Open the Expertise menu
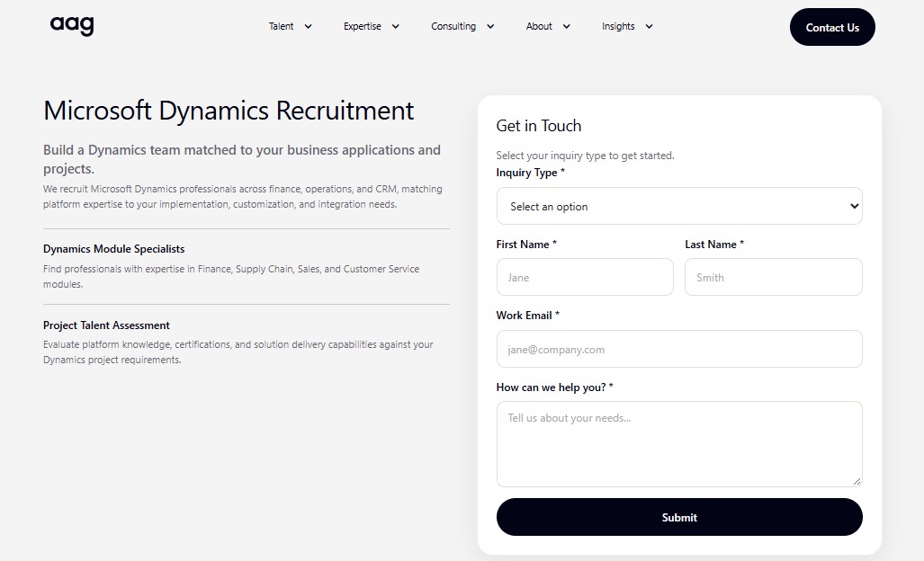Screen dimensions: 924x561 363,26
